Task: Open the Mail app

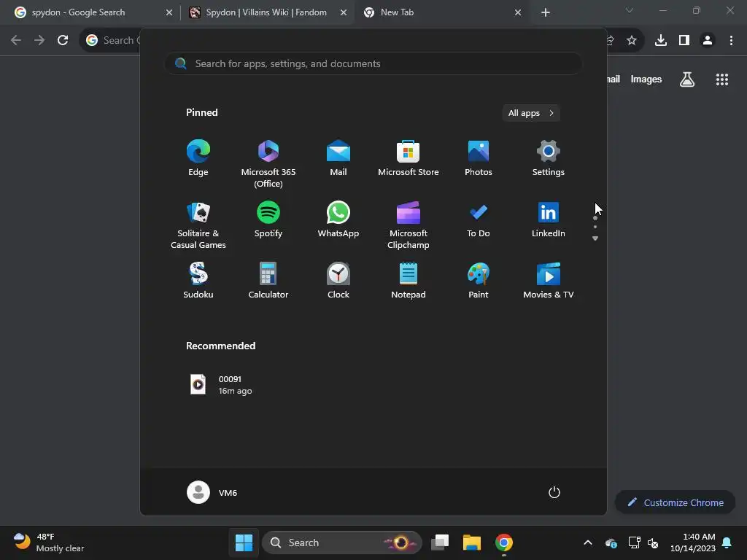Action: click(338, 158)
